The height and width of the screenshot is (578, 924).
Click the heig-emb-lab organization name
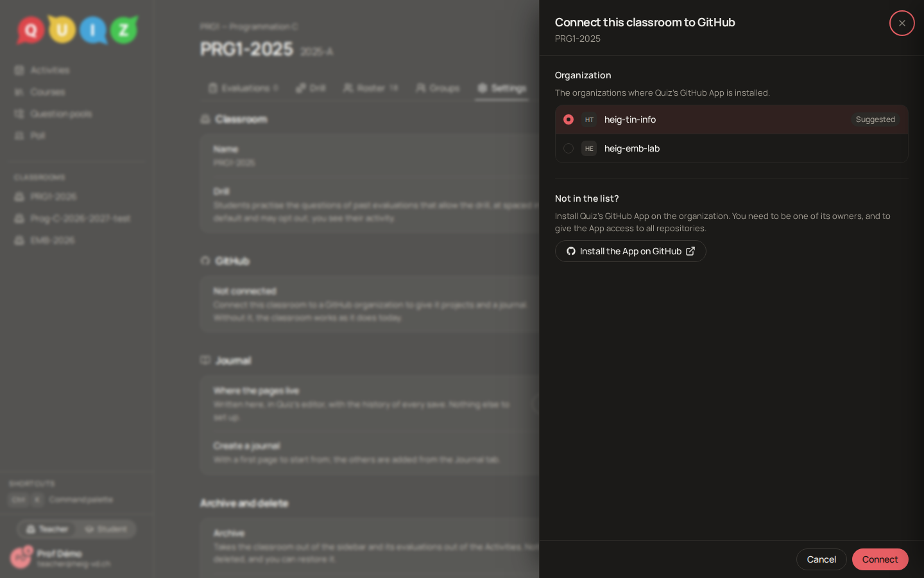(632, 148)
